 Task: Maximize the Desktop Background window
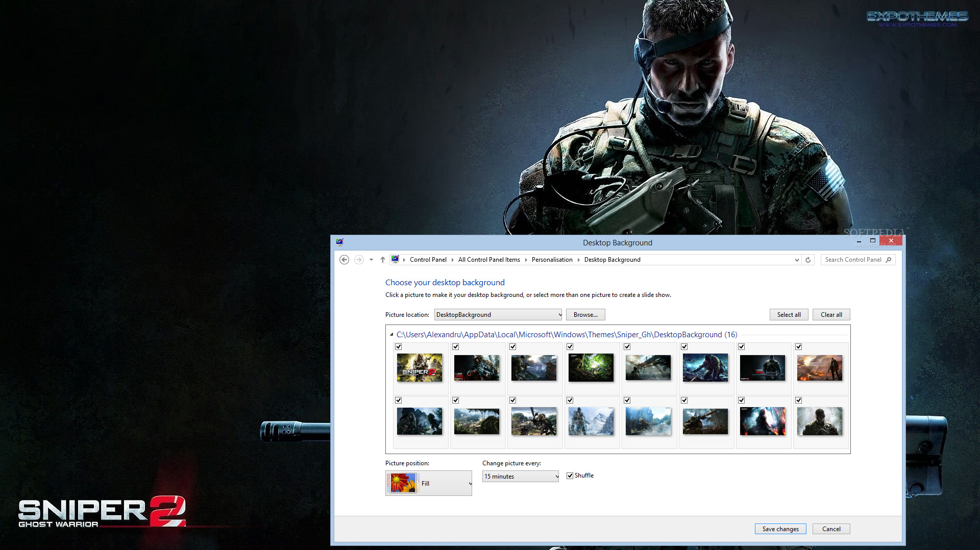click(873, 241)
